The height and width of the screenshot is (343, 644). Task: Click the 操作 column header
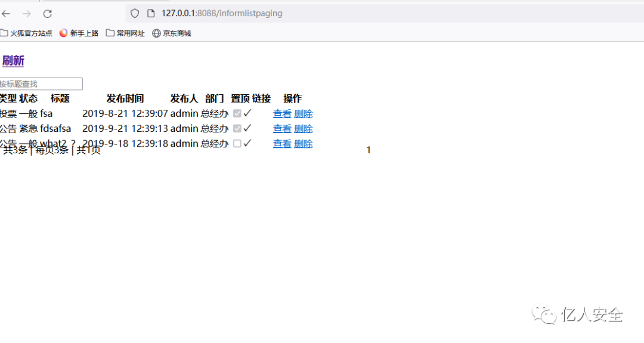click(x=292, y=98)
